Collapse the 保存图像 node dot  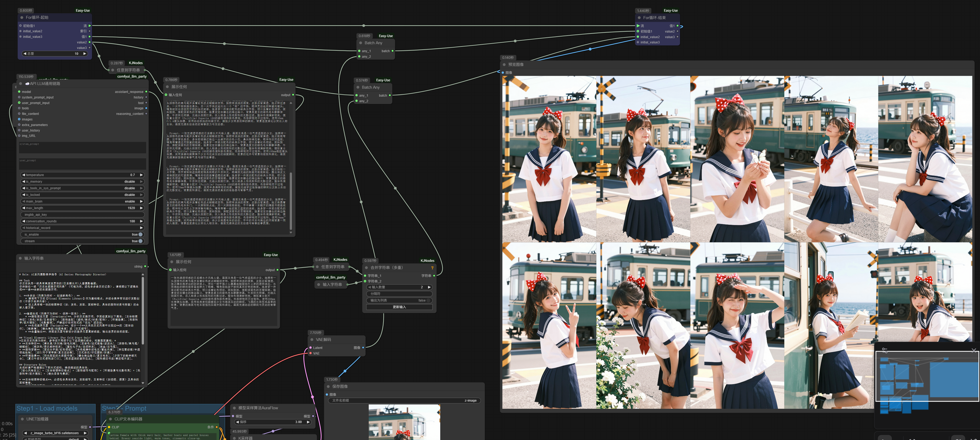pos(328,386)
